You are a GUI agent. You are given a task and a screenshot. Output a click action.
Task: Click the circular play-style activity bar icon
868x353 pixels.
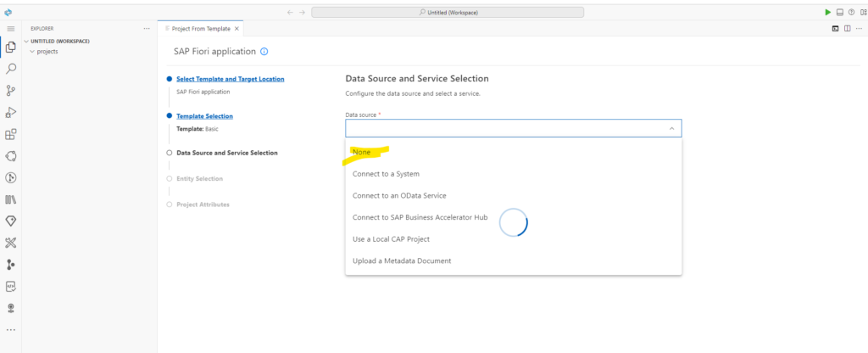click(x=10, y=178)
